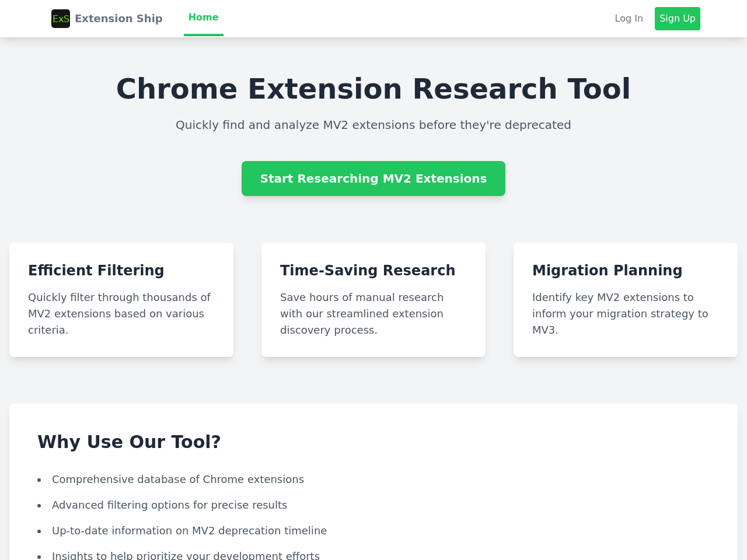Click the Efficient Filtering card description

pyautogui.click(x=120, y=314)
